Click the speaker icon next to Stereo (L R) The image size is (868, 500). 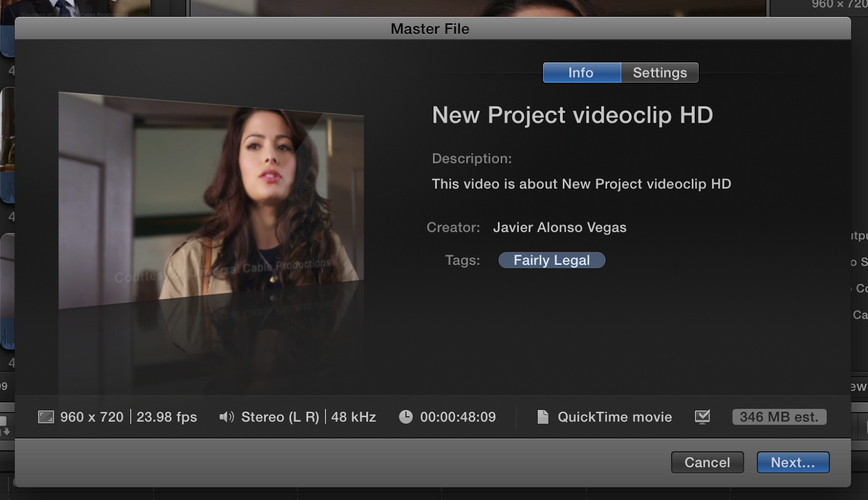tap(226, 417)
